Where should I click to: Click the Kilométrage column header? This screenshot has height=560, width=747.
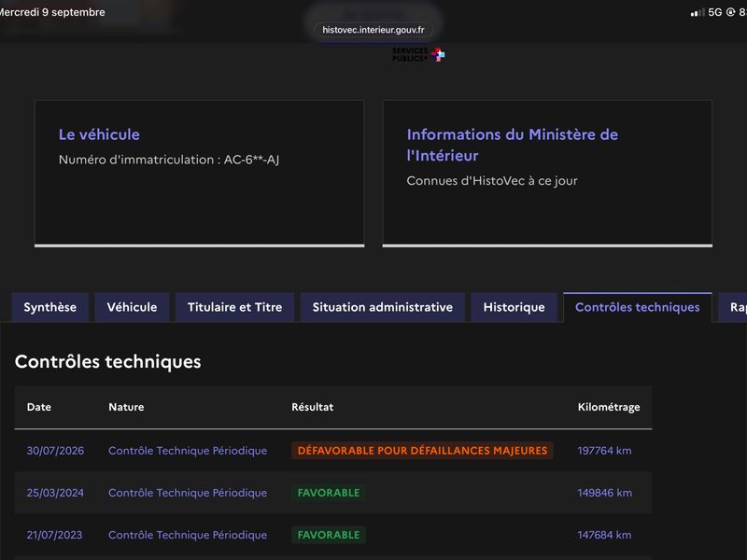click(x=609, y=407)
